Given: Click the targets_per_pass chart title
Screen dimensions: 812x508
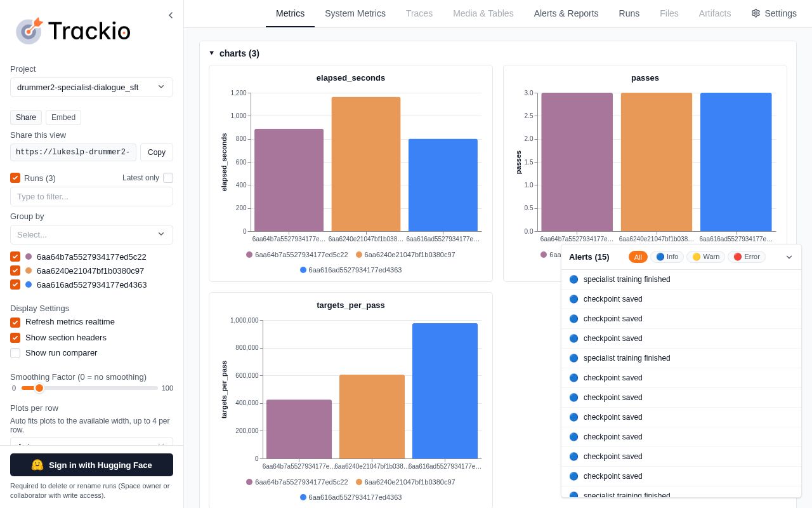Looking at the screenshot, I should click(351, 305).
